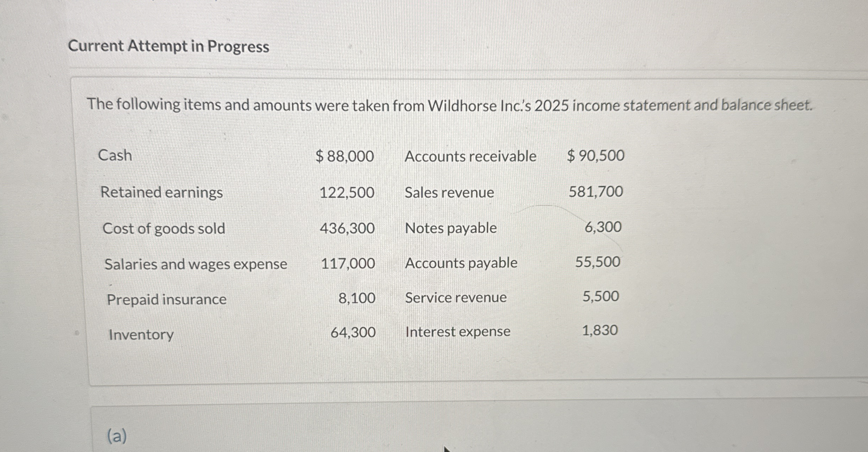This screenshot has height=452, width=868.
Task: Open the part (a) section
Action: [x=117, y=436]
